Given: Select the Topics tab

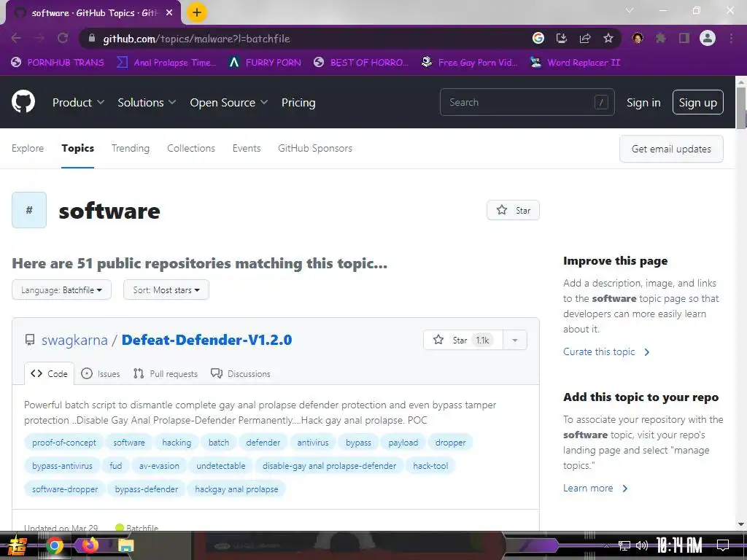Looking at the screenshot, I should [x=77, y=148].
